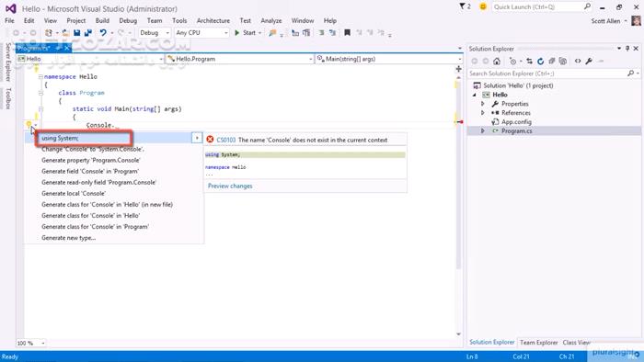Select Generate new type... option
644x362 pixels.
pyautogui.click(x=69, y=238)
